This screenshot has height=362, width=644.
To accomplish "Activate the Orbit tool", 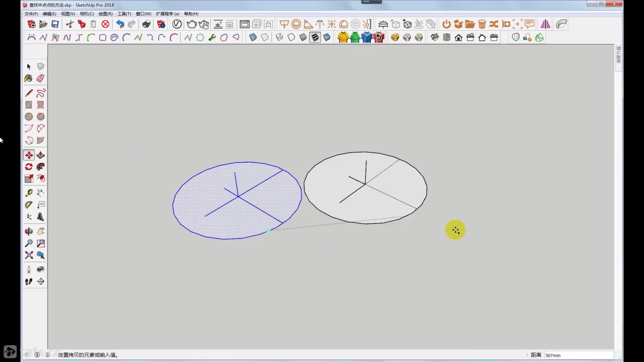I will pos(29,231).
